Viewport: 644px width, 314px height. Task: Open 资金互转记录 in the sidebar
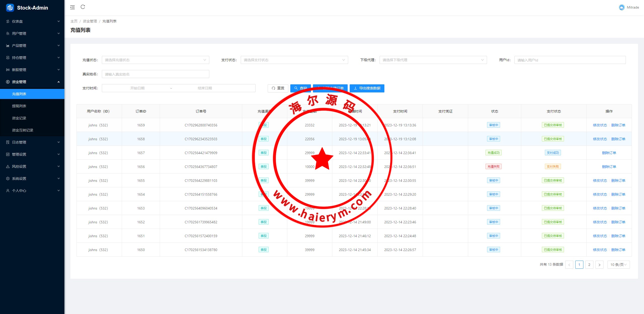tap(23, 130)
